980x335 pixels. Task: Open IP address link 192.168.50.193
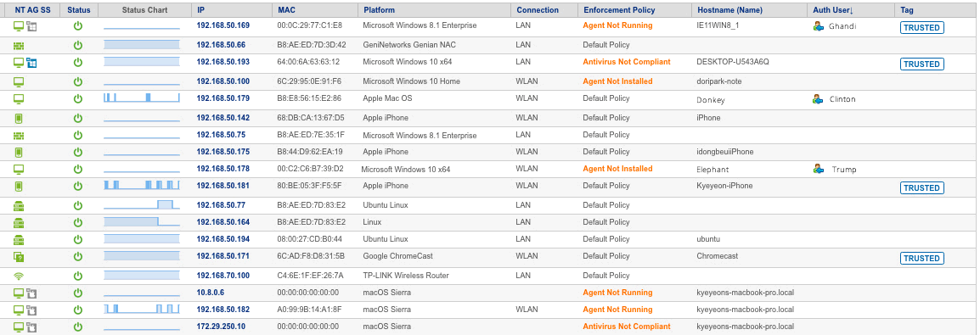click(x=223, y=62)
